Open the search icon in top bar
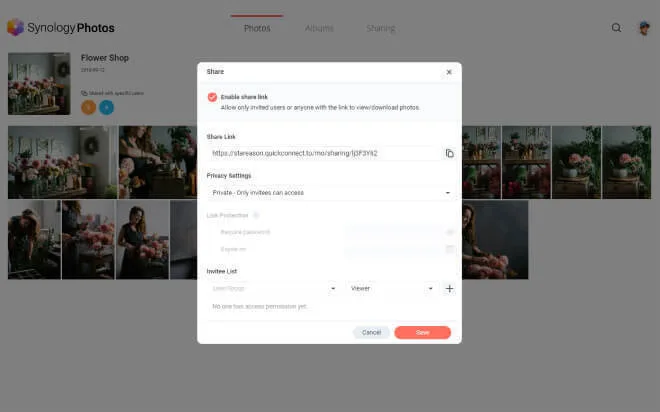 point(616,28)
